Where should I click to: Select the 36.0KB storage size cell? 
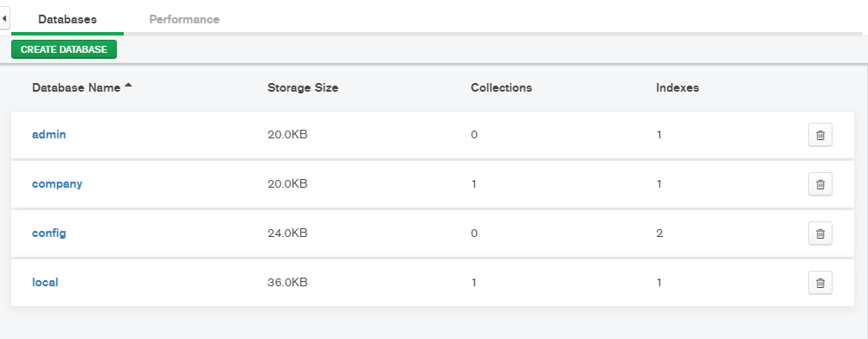(287, 282)
